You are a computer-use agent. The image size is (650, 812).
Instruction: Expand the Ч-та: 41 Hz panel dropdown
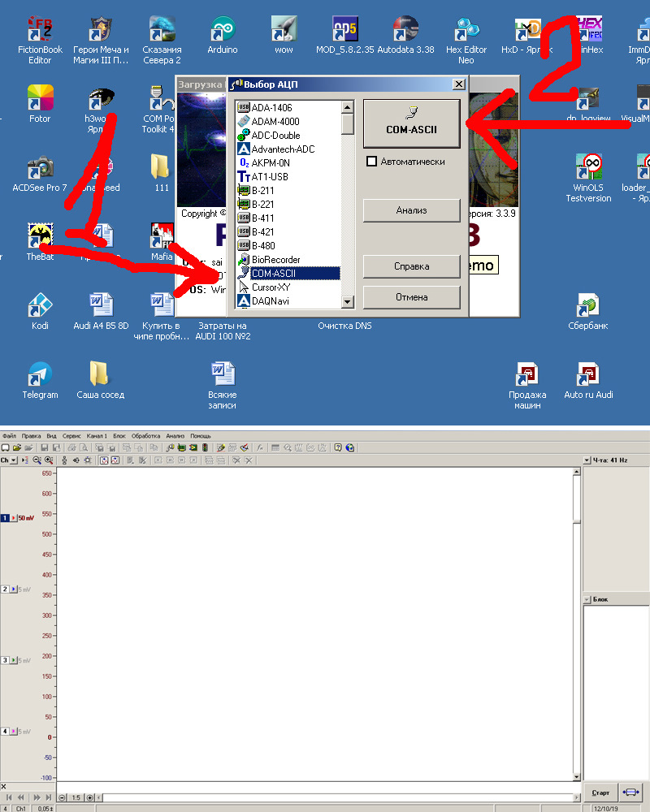[587, 460]
